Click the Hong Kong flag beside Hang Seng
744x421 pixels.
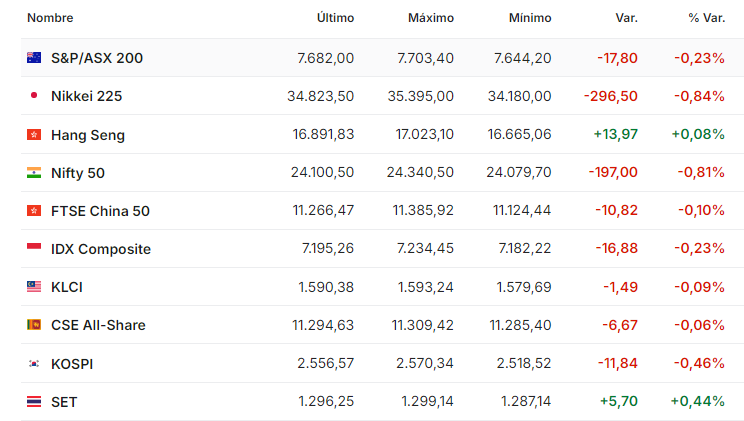34,135
